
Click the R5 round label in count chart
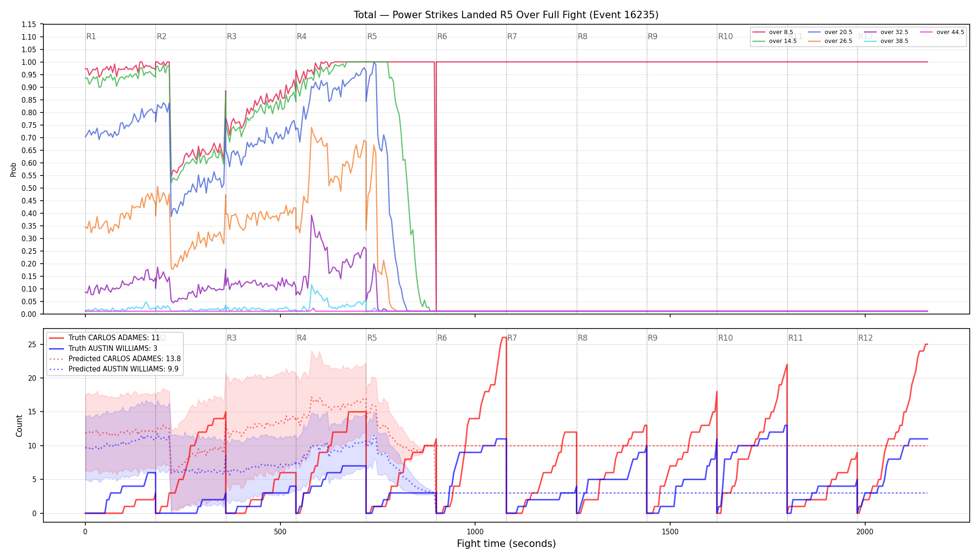(x=372, y=338)
